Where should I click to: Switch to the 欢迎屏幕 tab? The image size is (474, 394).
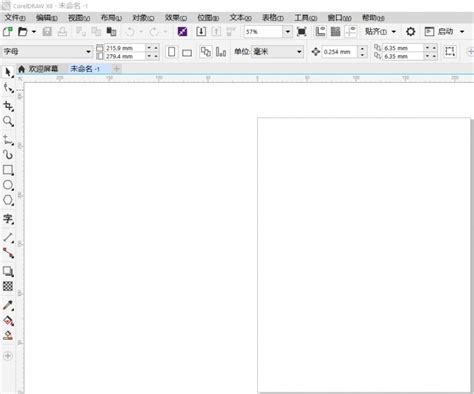tap(38, 69)
